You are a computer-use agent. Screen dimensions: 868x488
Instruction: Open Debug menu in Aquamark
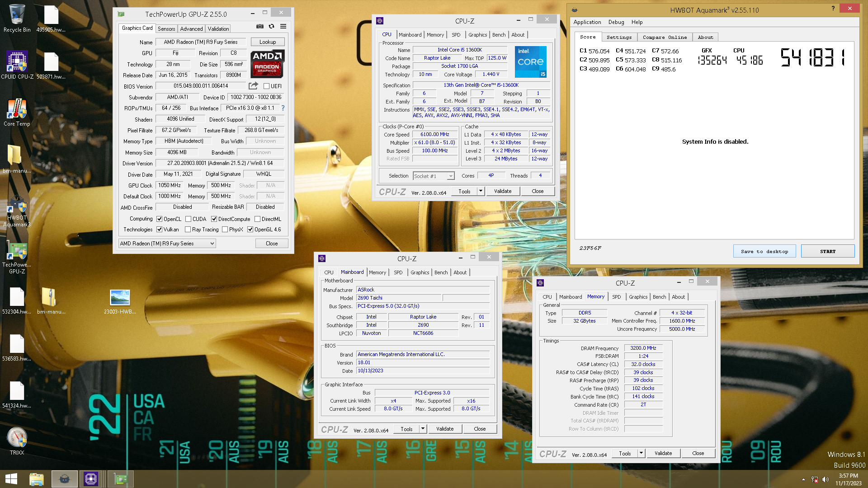click(616, 22)
